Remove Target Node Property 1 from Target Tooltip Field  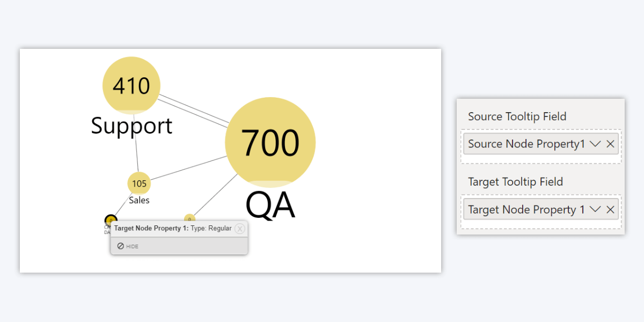[x=610, y=209]
